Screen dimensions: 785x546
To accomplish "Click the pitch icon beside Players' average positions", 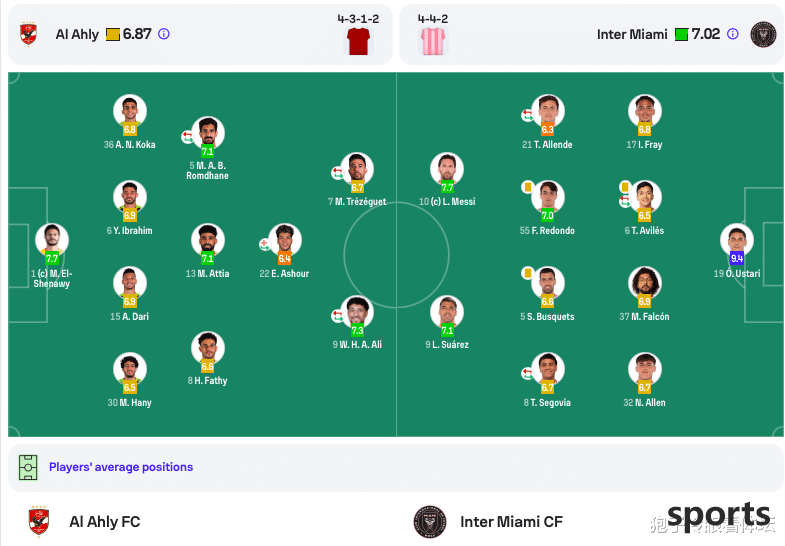I will point(28,467).
